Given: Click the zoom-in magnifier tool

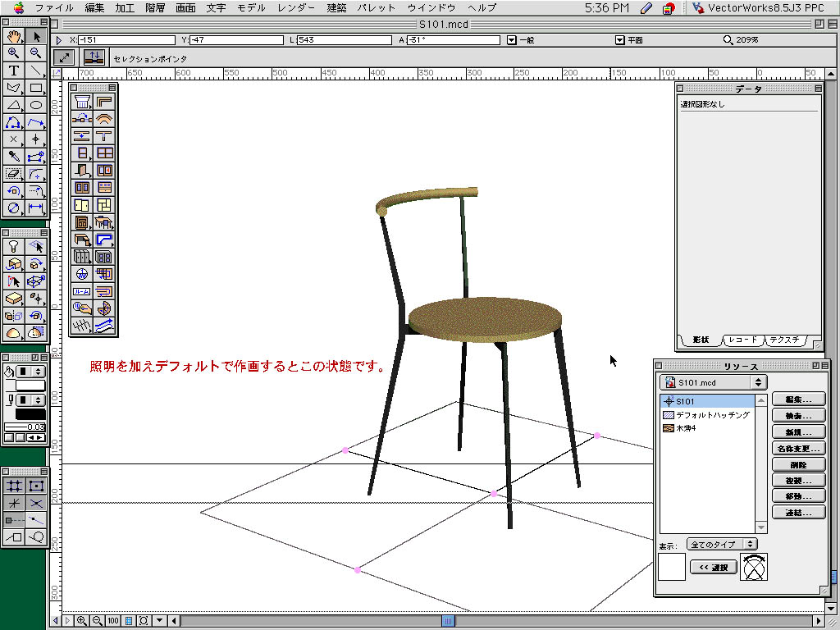Looking at the screenshot, I should 14,52.
